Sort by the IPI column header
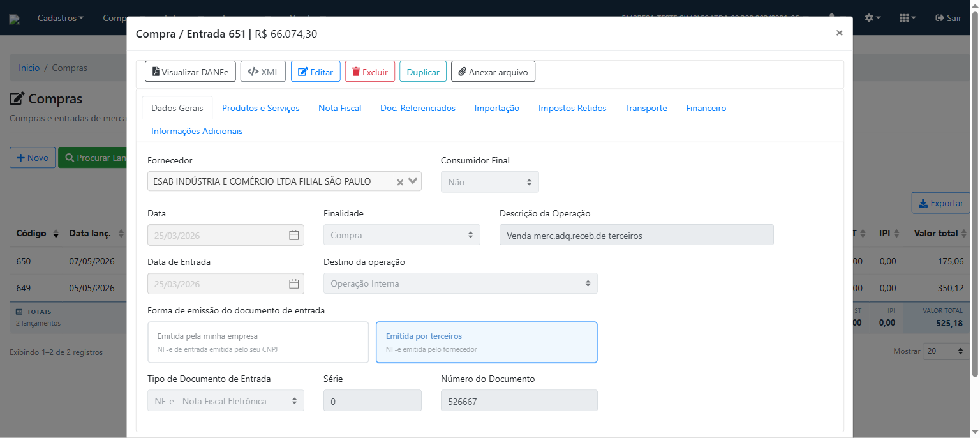Viewport: 980px width, 438px height. pyautogui.click(x=889, y=234)
